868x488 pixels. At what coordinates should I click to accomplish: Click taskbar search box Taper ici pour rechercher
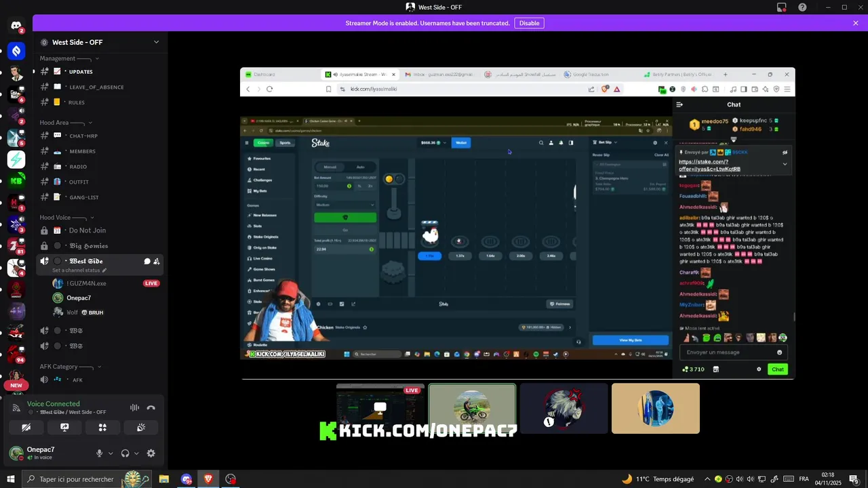88,479
